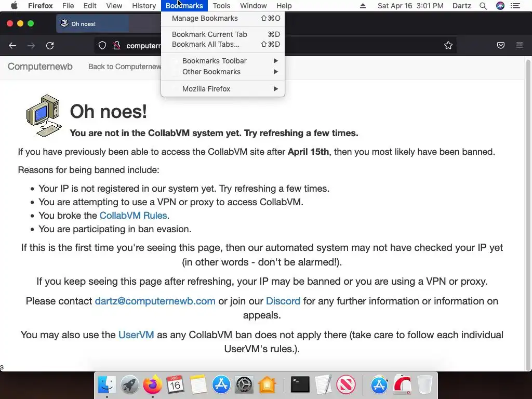Open the Help menu
Viewport: 532px width, 399px height.
284,6
